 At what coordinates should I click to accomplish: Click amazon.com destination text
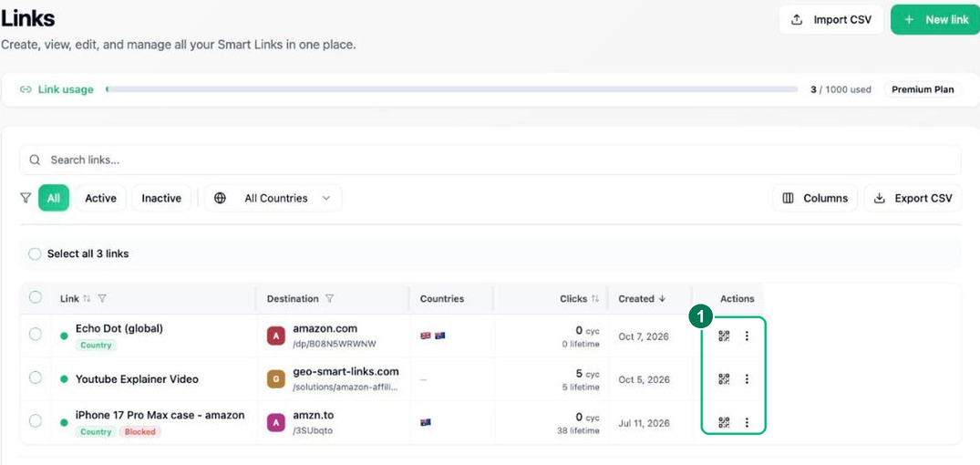(x=325, y=329)
